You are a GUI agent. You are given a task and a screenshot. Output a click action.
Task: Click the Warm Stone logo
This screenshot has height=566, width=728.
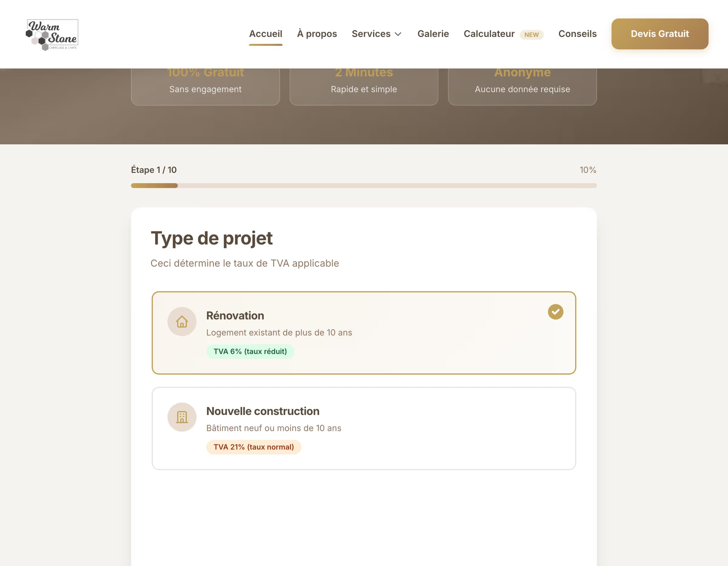52,34
